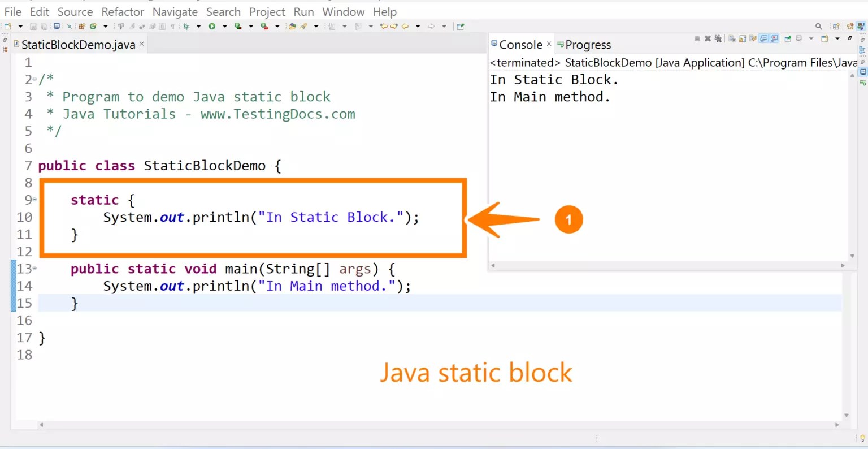
Task: Toggle Show Whitespace Characters pilcrow icon
Action: pos(172,26)
